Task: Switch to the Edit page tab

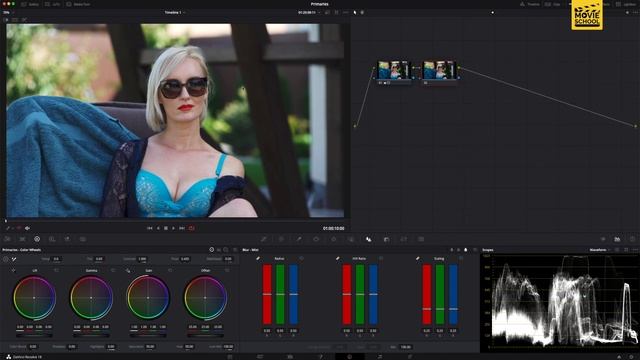Action: pos(290,357)
